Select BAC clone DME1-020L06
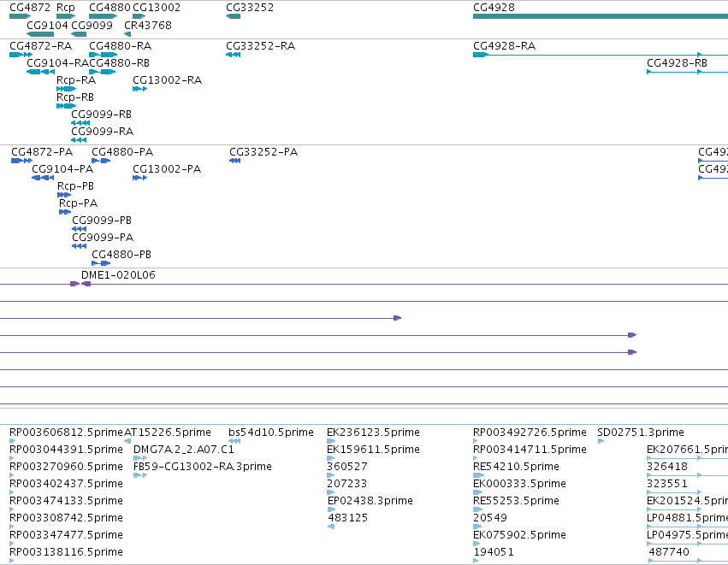The height and width of the screenshot is (565, 728). [118, 275]
